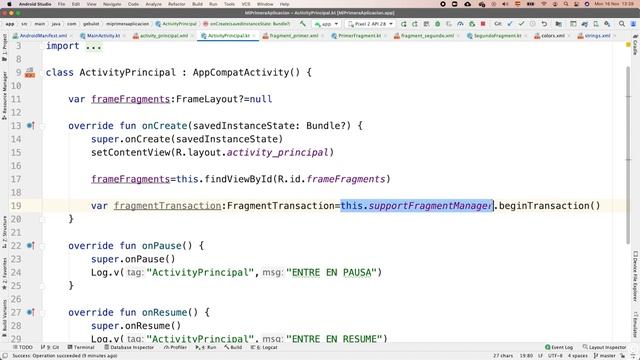Click the Undo/revert arrow icon
The height and width of the screenshot is (360, 640).
tap(544, 24)
